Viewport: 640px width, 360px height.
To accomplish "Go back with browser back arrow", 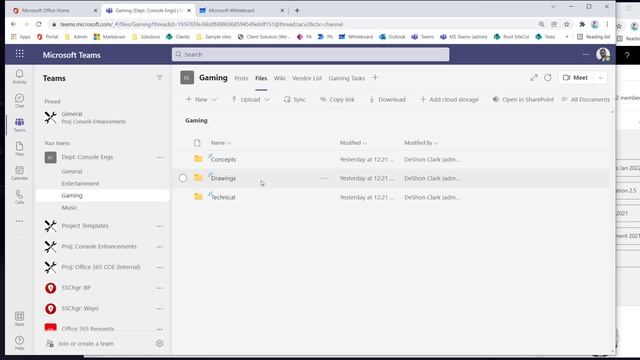I will coord(13,24).
